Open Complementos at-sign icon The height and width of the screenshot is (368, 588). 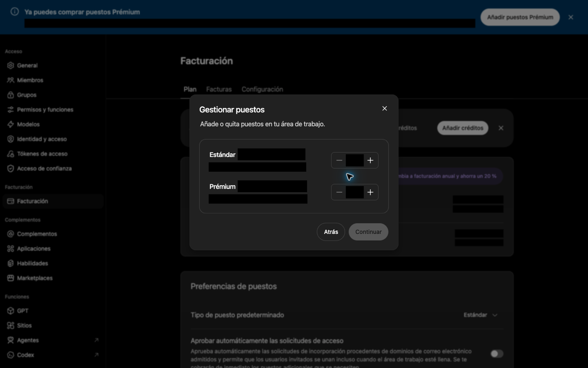[10, 234]
